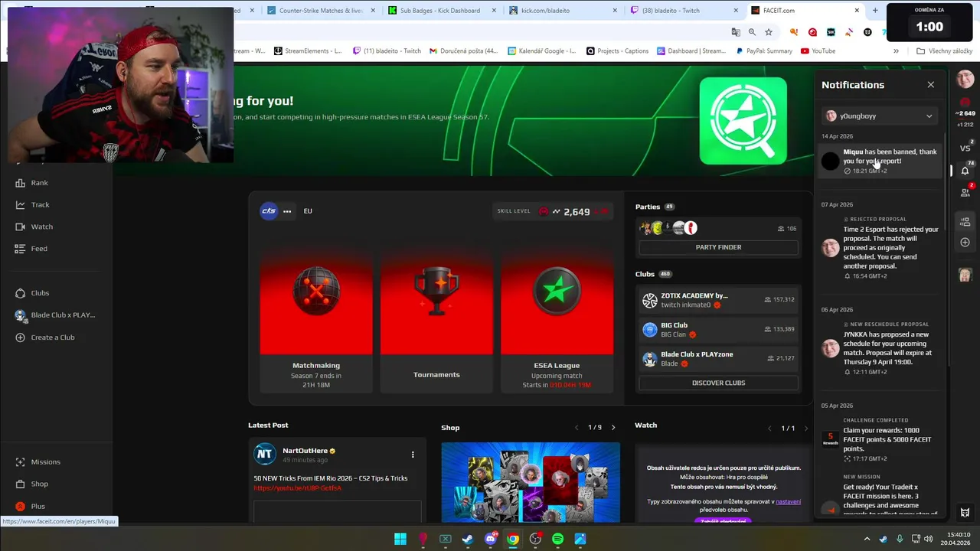Click the party avatars group with 106 members
This screenshot has width=980, height=551.
click(669, 228)
